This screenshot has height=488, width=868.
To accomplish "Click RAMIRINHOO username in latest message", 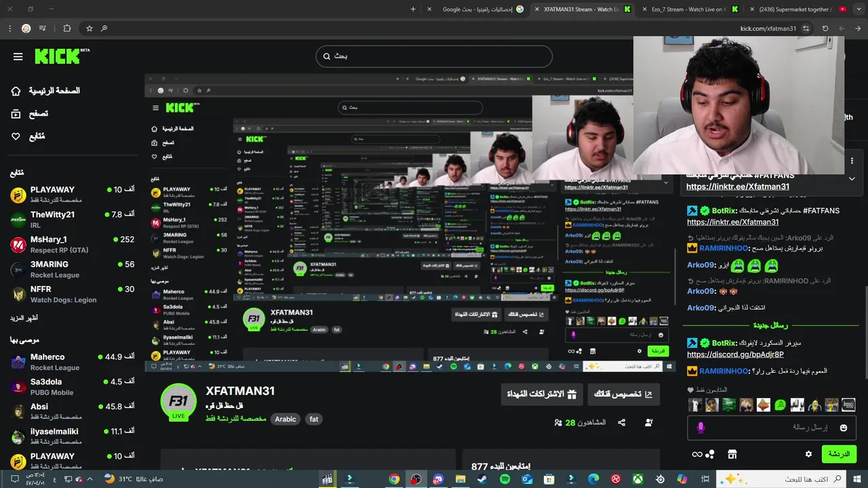I will tap(724, 371).
